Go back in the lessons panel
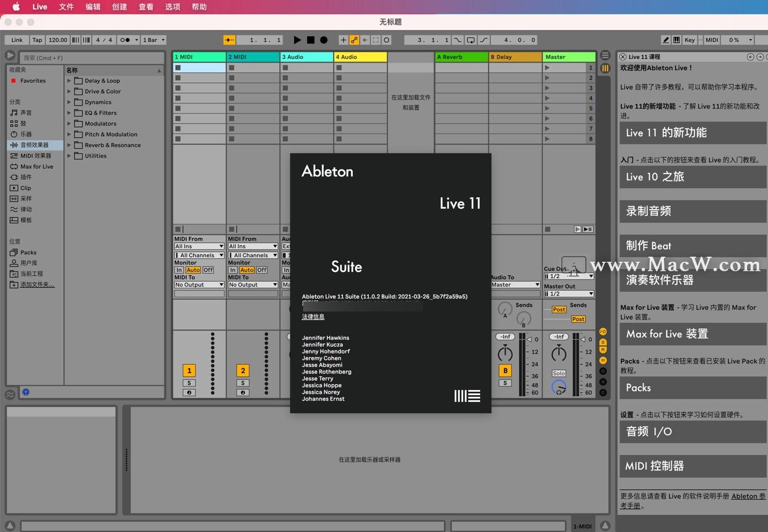The height and width of the screenshot is (532, 768). click(750, 57)
